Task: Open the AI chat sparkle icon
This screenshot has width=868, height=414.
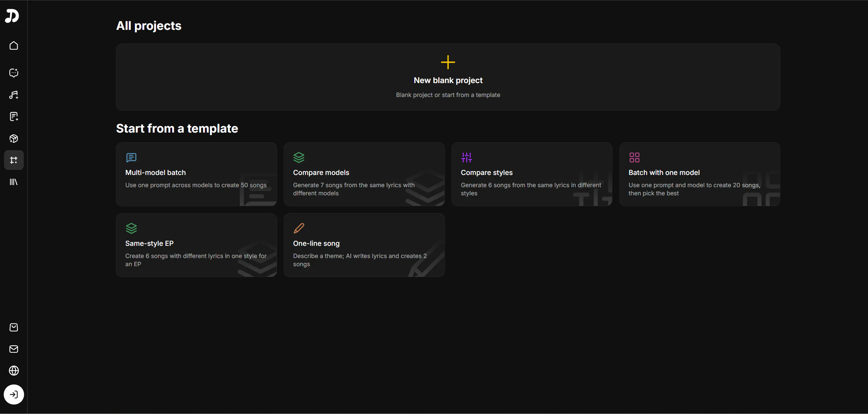Action: [14, 73]
